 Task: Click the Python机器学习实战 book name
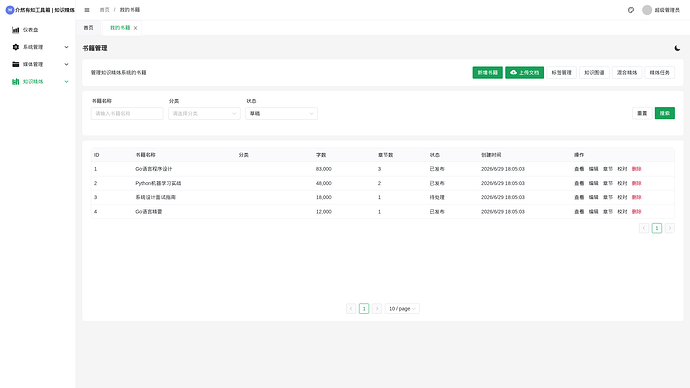[158, 183]
